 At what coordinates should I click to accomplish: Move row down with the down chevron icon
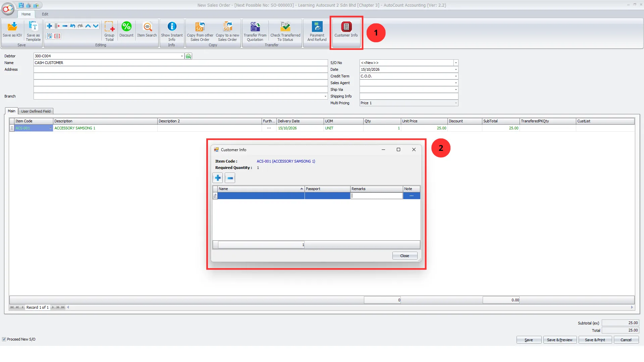pos(96,26)
